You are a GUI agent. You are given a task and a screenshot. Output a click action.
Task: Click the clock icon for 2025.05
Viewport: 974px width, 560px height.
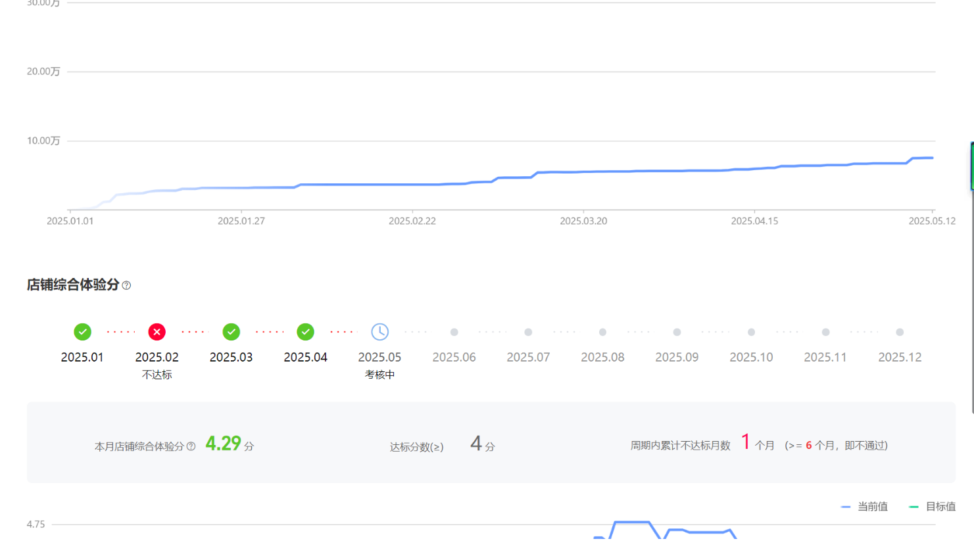tap(379, 332)
